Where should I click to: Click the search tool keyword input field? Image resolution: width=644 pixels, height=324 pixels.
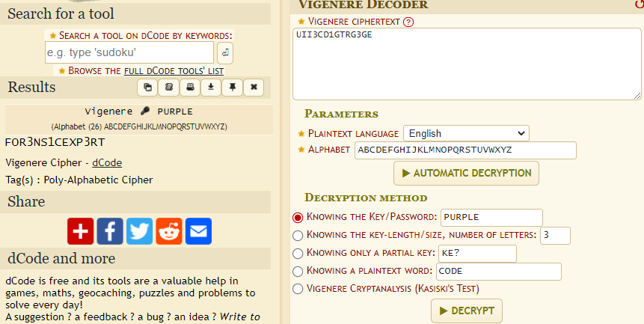point(129,52)
